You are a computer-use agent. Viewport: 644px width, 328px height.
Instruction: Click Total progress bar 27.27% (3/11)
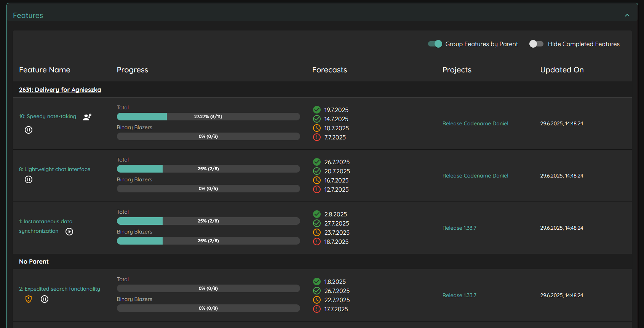(x=208, y=117)
